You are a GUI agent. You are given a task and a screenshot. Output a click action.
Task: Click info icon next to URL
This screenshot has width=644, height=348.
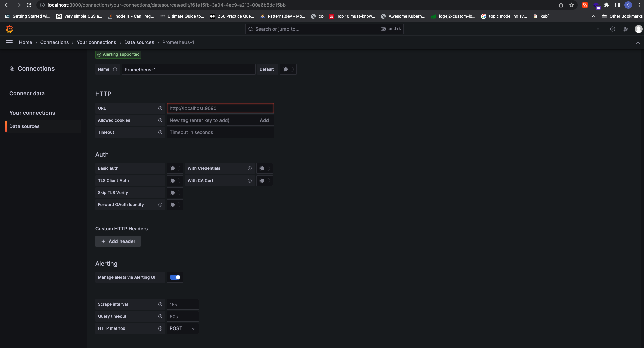pyautogui.click(x=160, y=108)
